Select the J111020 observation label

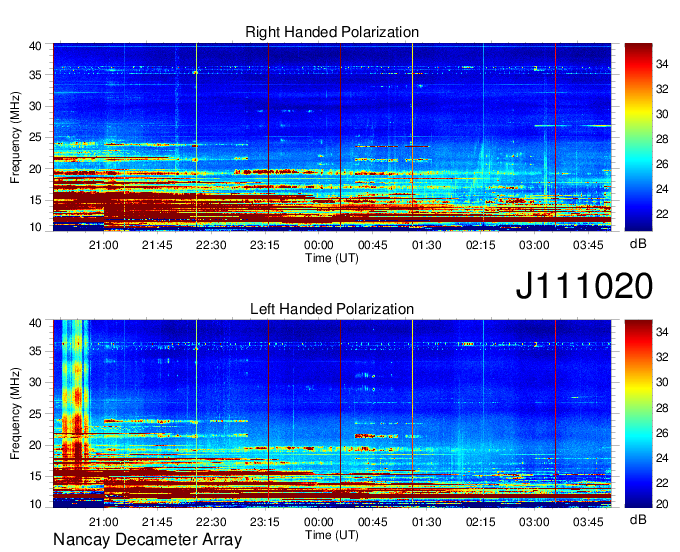[584, 286]
